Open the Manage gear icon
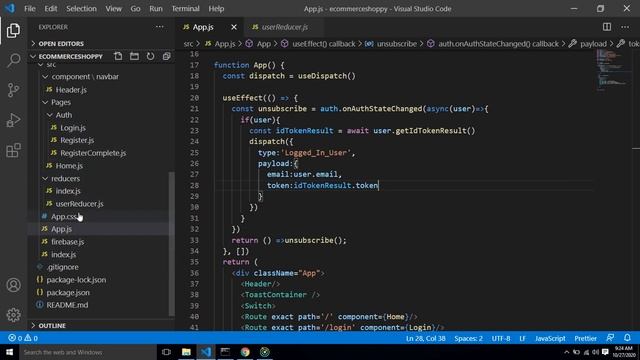 [x=13, y=315]
